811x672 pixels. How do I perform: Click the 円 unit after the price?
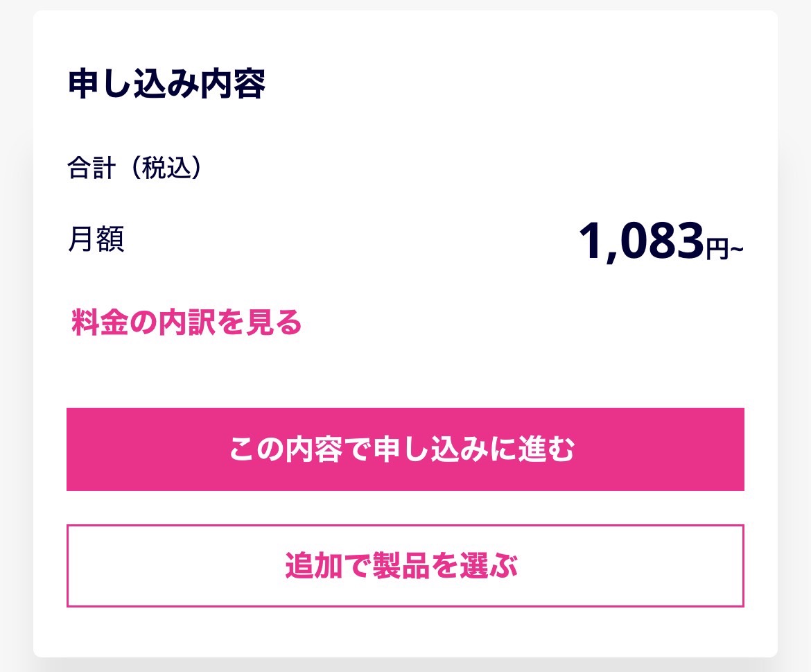717,249
